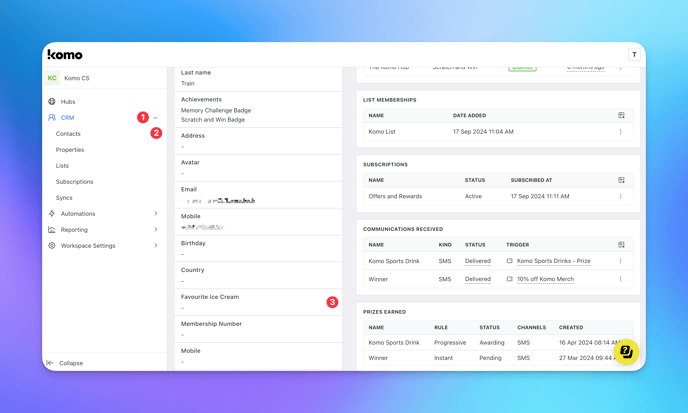Image resolution: width=688 pixels, height=413 pixels.
Task: Open the 10% off Komo Merch trigger link
Action: (545, 279)
